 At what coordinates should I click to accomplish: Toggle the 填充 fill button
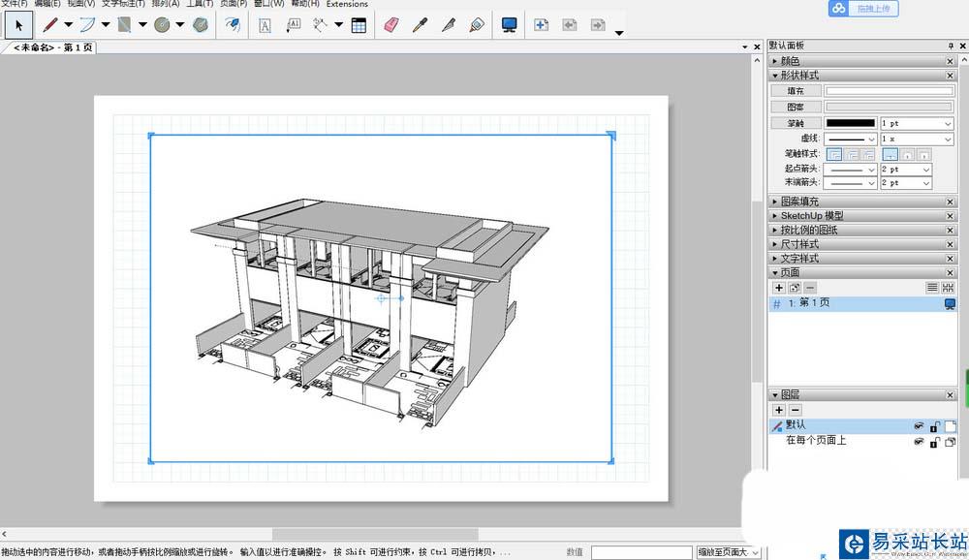click(796, 91)
